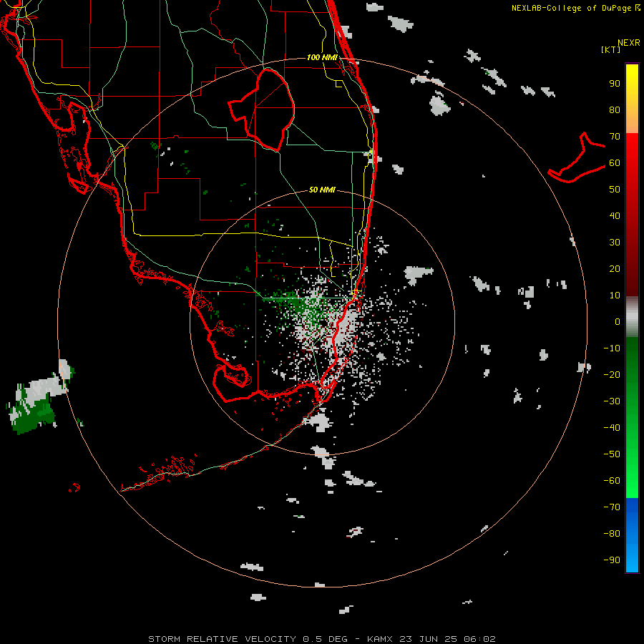The height and width of the screenshot is (644, 644).
Task: Click the Storm Relative Velocity caption at bottom
Action: 322,639
